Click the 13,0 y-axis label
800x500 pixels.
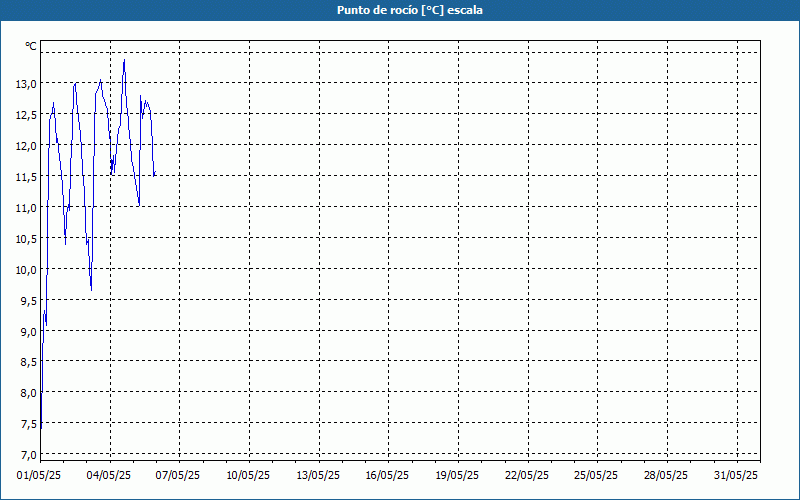pyautogui.click(x=26, y=84)
